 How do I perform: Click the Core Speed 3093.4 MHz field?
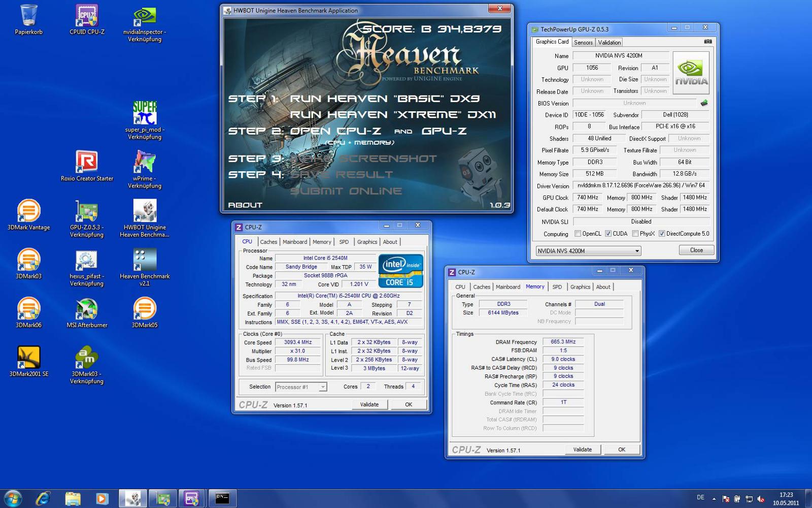298,342
